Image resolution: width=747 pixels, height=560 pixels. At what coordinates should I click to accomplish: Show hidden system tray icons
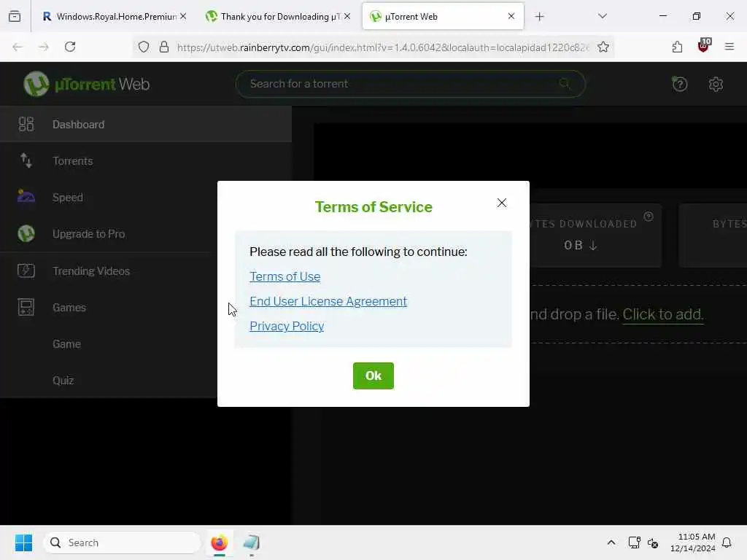tap(611, 542)
